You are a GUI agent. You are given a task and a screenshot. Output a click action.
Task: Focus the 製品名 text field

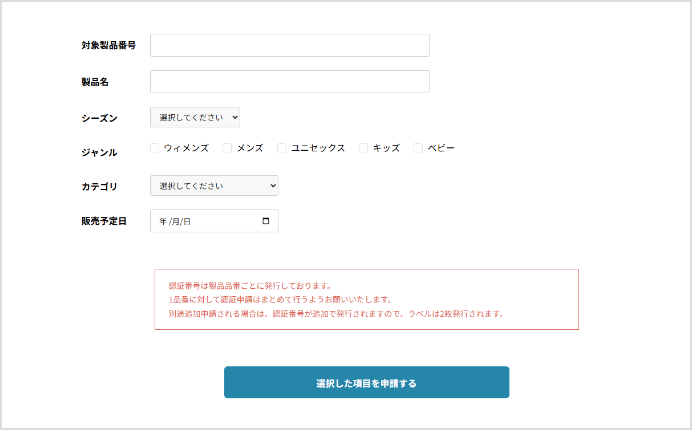pyautogui.click(x=290, y=82)
